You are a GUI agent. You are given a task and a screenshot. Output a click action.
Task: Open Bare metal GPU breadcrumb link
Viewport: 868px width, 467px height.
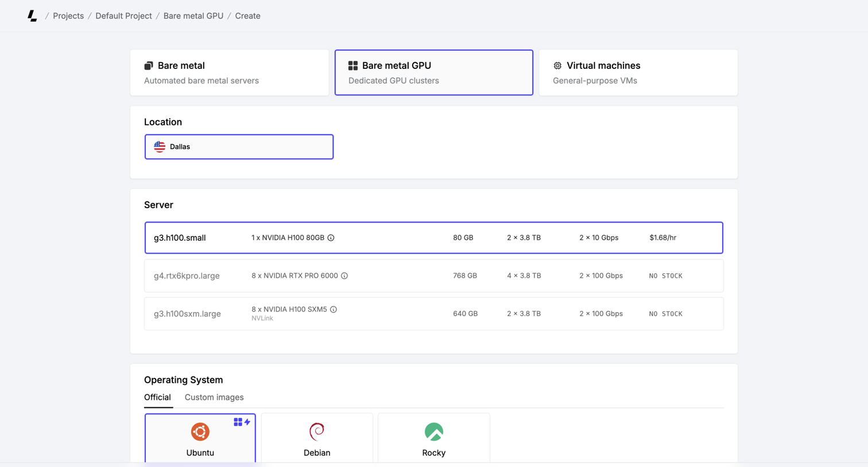tap(193, 16)
